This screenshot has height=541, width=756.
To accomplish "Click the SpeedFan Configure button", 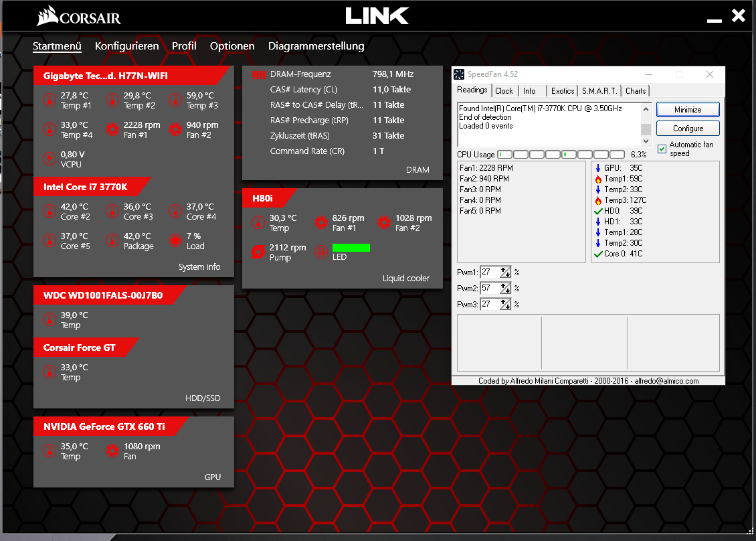I will pos(688,129).
